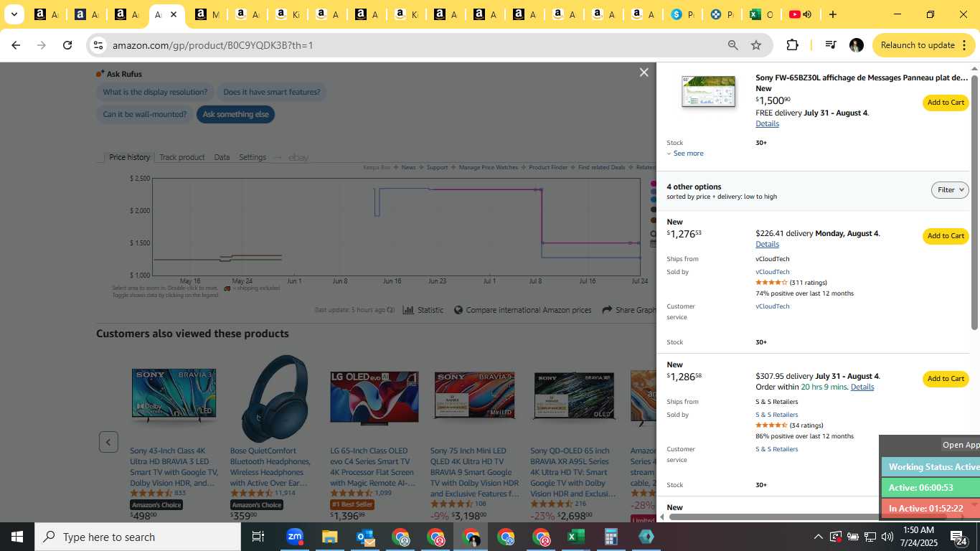Screen dimensions: 980x551
Task: Reload the current Amazon page
Action: pyautogui.click(x=67, y=45)
